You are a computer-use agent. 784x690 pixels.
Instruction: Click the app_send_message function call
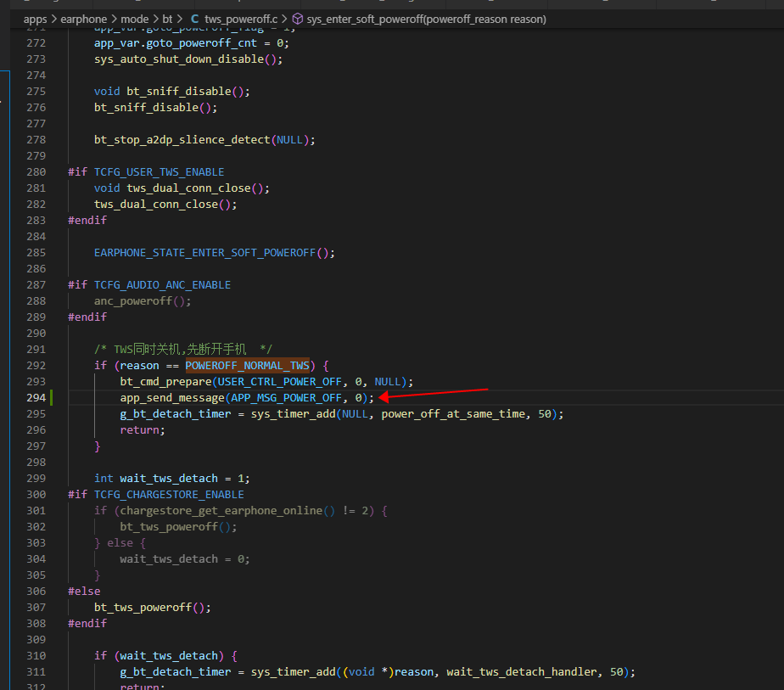(x=172, y=397)
